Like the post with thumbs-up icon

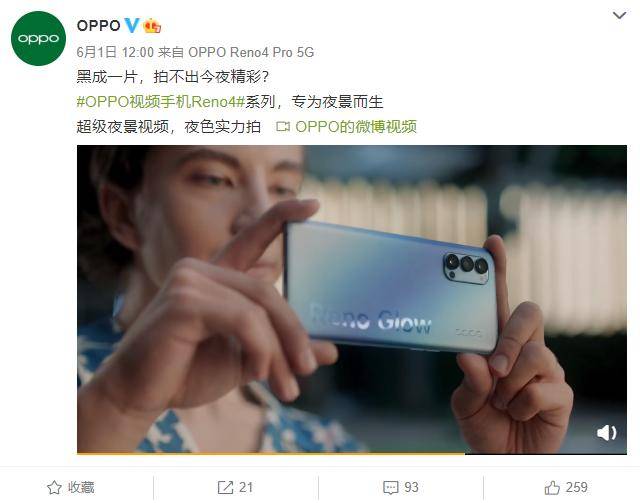pos(552,487)
